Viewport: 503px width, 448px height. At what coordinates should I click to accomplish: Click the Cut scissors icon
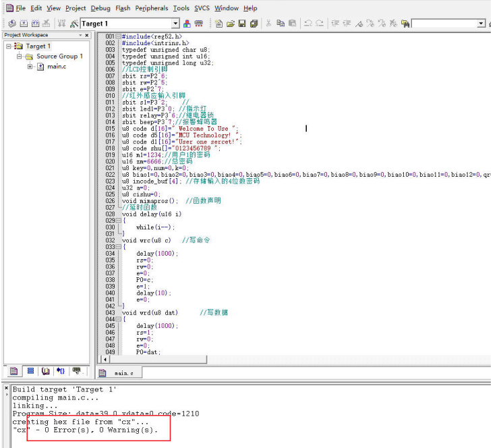click(x=269, y=24)
